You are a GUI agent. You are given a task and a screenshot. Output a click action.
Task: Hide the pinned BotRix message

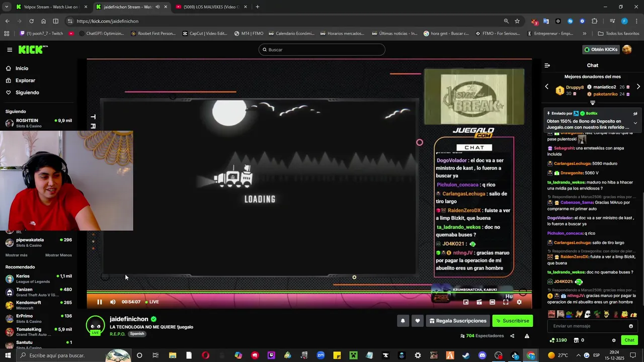[x=635, y=114]
